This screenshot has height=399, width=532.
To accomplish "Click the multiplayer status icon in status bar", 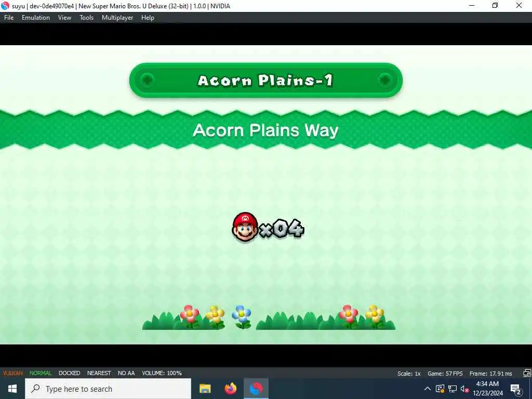I will pyautogui.click(x=527, y=373).
